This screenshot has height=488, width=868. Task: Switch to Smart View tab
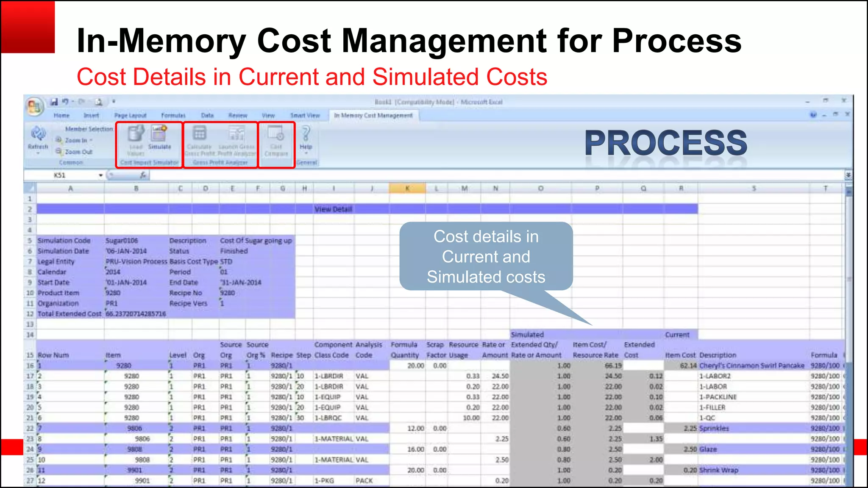pos(305,115)
